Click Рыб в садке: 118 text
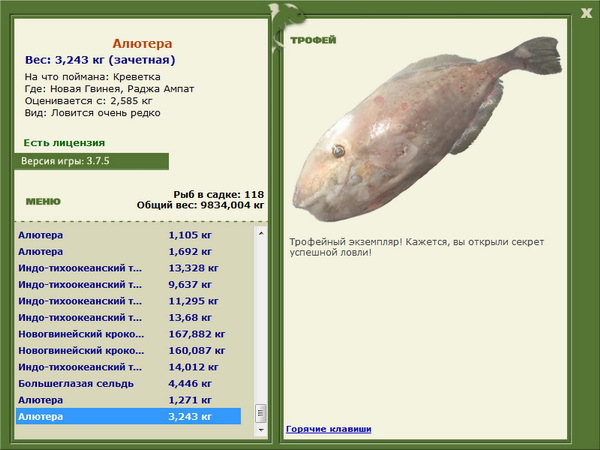The width and height of the screenshot is (600, 450). [x=218, y=194]
